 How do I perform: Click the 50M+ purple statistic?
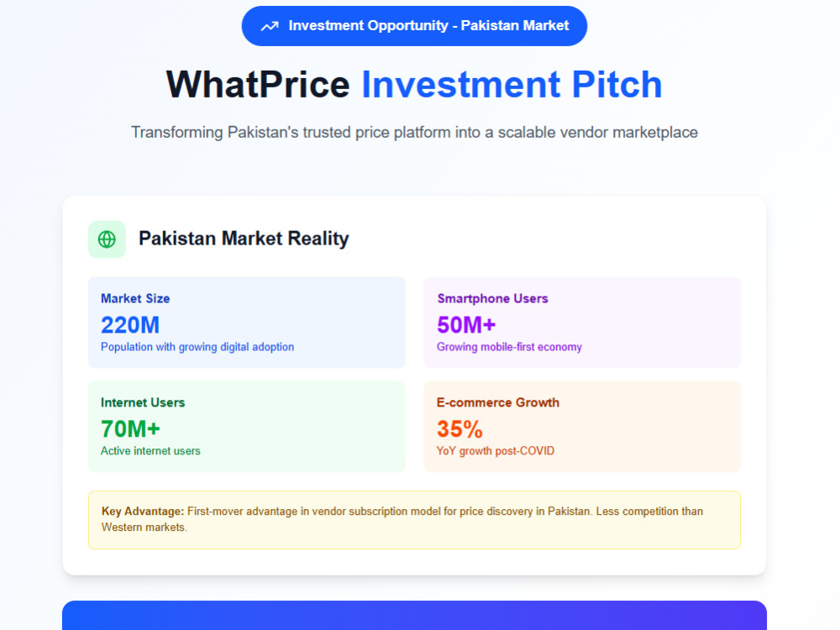(x=466, y=324)
